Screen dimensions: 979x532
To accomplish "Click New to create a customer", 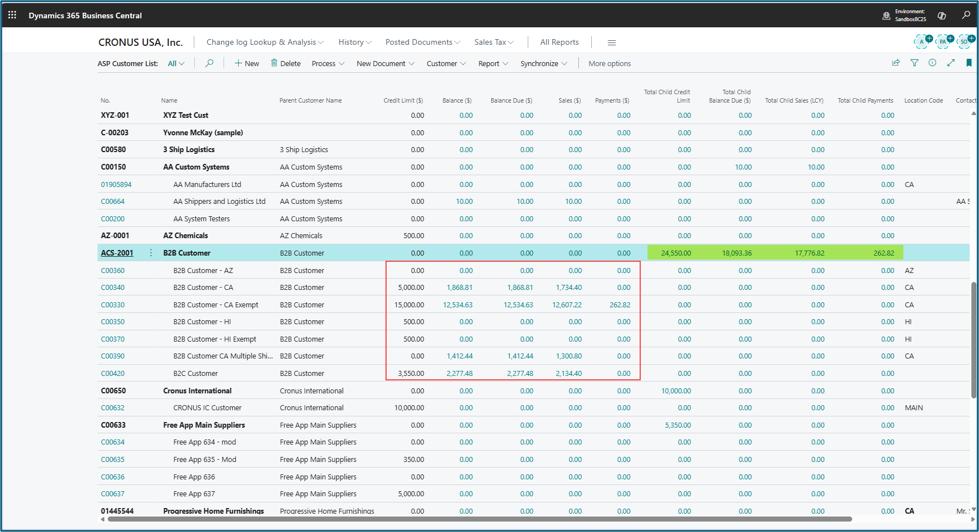I will click(247, 64).
